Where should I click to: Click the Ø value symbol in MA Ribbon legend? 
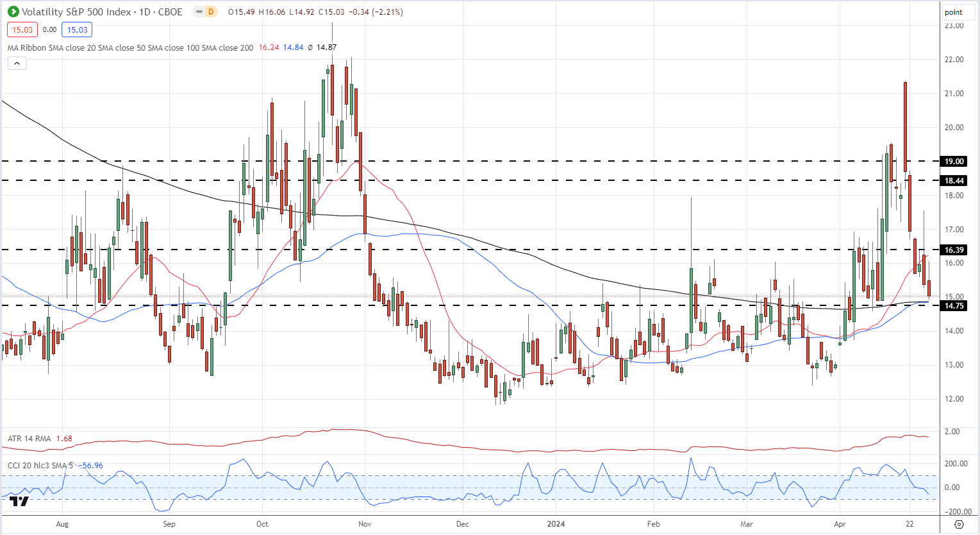[310, 47]
